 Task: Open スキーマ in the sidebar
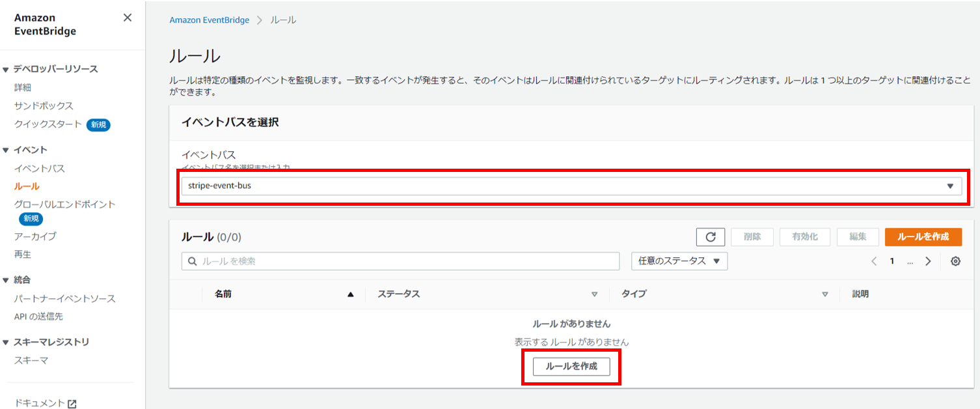click(31, 360)
